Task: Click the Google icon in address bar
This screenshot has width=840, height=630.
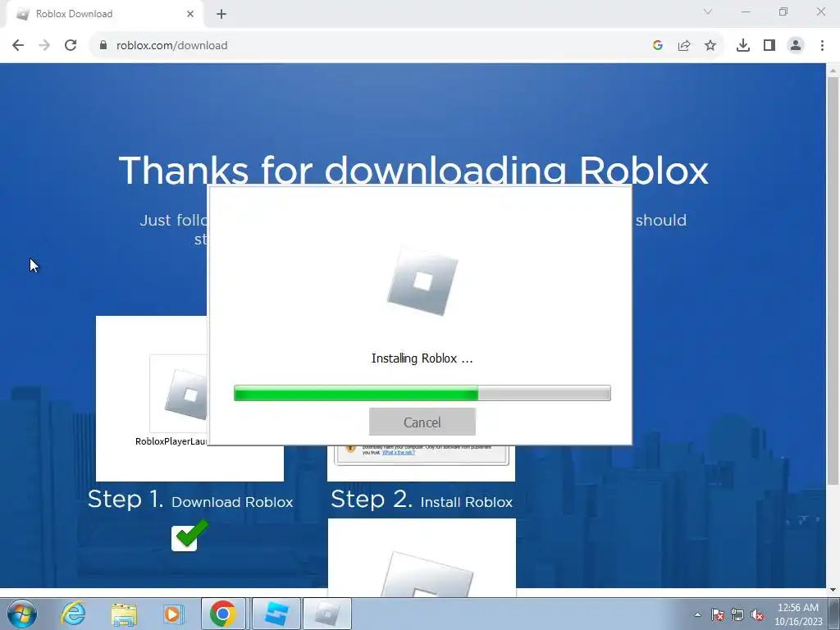Action: (658, 46)
